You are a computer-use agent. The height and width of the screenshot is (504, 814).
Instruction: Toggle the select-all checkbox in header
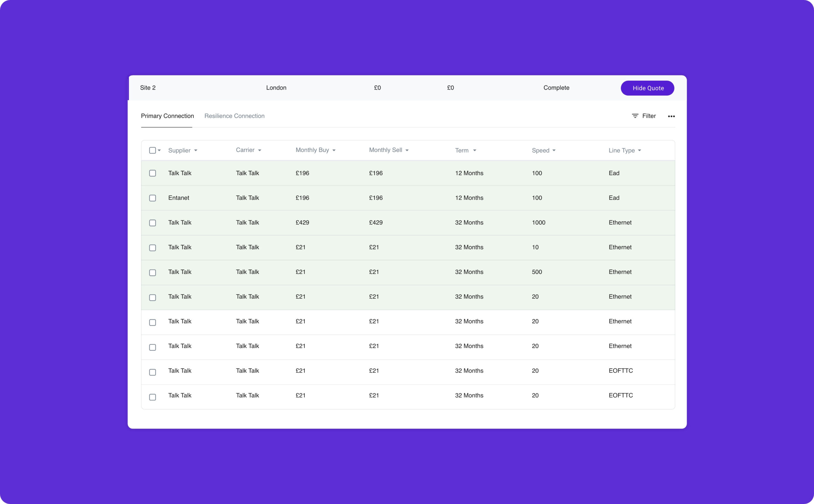tap(152, 150)
